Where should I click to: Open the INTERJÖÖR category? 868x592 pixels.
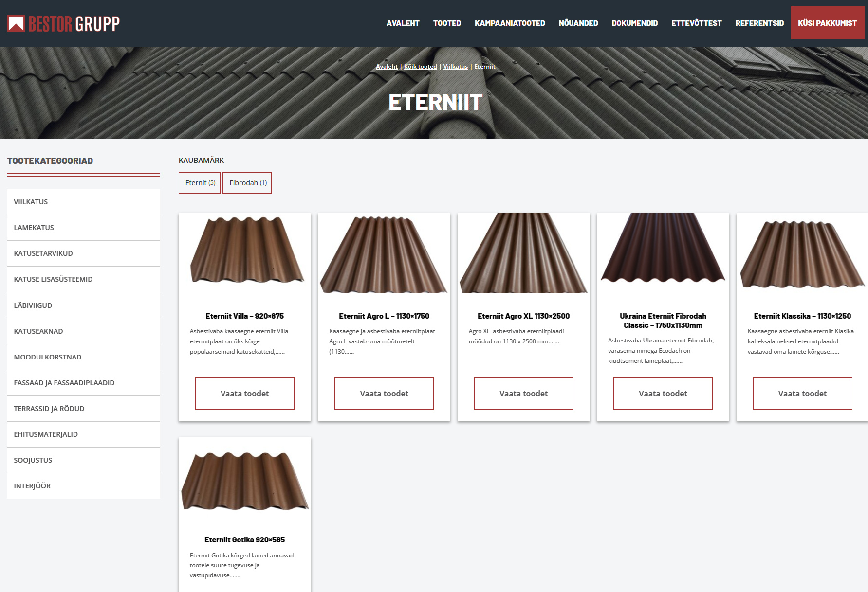(x=83, y=486)
